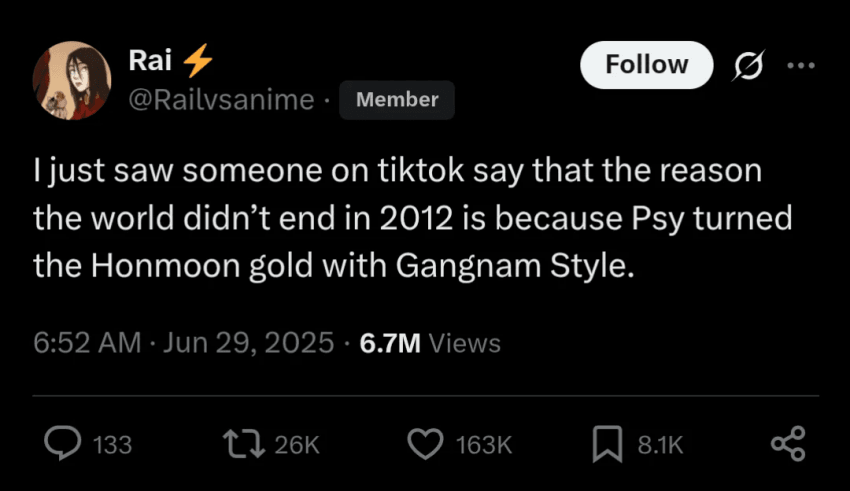The height and width of the screenshot is (491, 850).
Task: Bookmark this post using the bookmark icon
Action: [607, 444]
